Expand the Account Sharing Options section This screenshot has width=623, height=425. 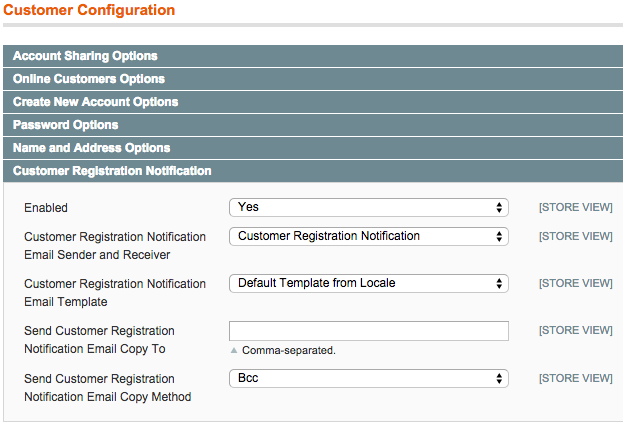[x=313, y=56]
